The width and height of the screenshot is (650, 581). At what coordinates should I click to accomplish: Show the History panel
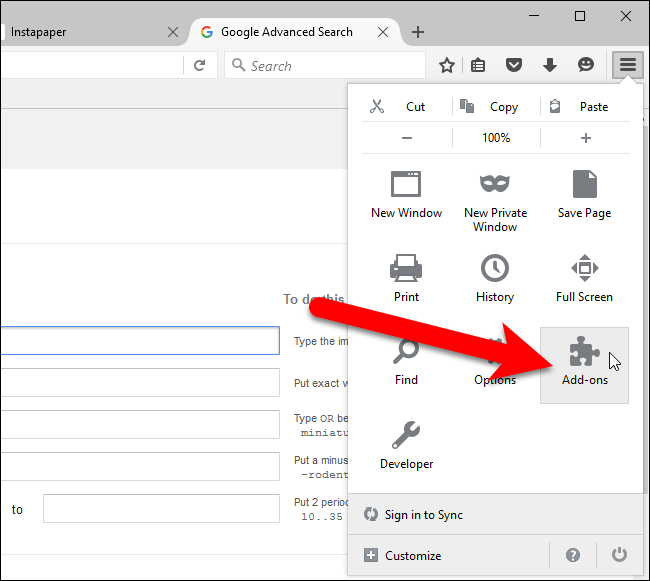pyautogui.click(x=495, y=278)
